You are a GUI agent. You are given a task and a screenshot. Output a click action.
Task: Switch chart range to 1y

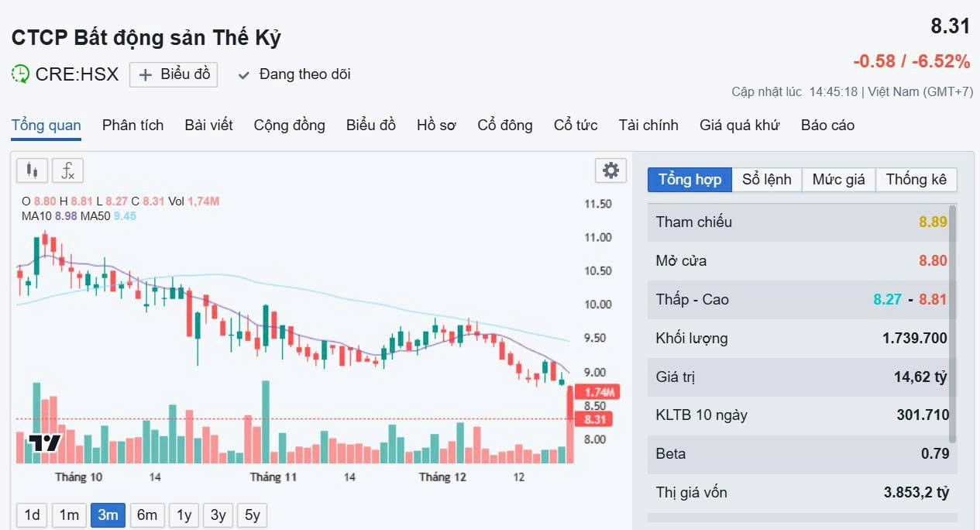(184, 515)
